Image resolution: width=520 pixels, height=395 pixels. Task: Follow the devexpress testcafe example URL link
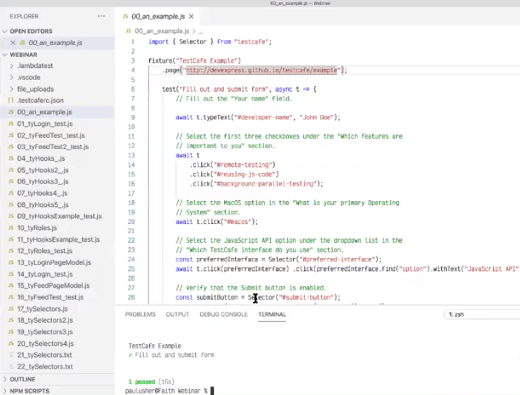pos(261,70)
